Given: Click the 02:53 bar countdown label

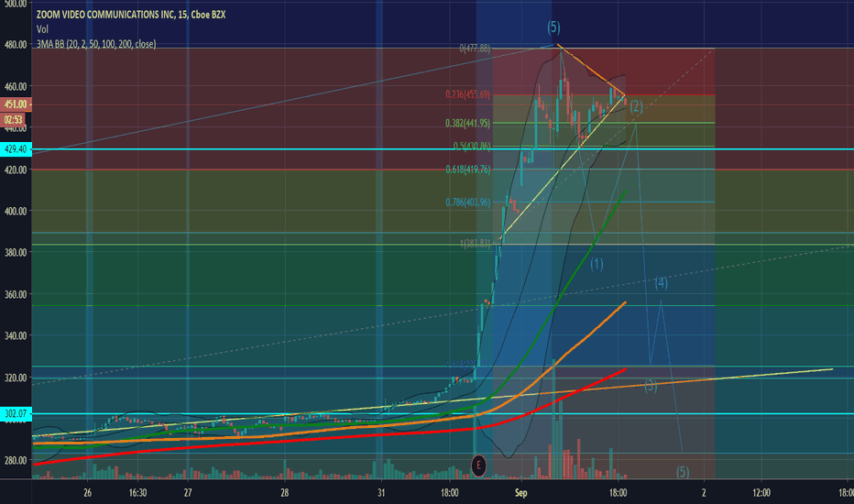Looking at the screenshot, I should click(x=13, y=119).
